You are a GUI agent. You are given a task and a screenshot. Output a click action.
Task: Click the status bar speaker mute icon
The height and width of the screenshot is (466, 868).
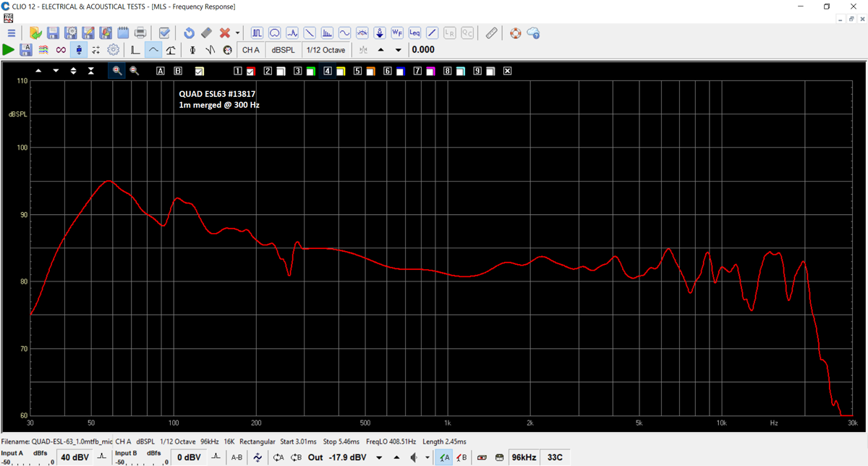pyautogui.click(x=415, y=457)
